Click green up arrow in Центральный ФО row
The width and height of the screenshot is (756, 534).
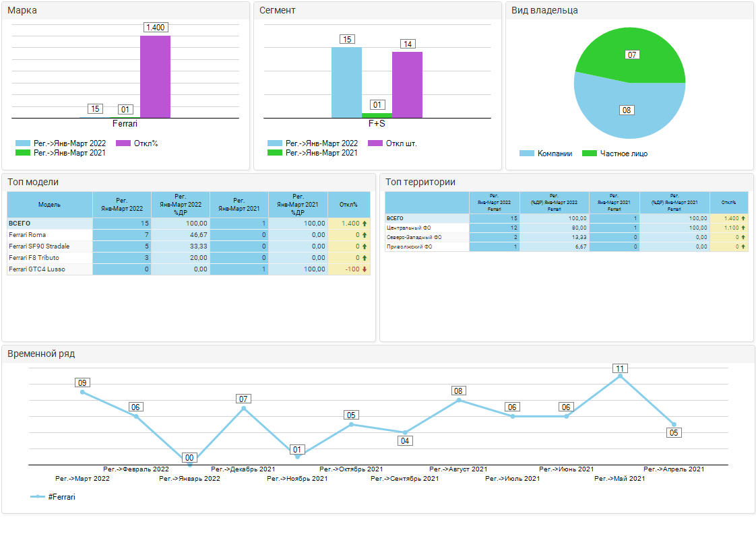(x=743, y=228)
